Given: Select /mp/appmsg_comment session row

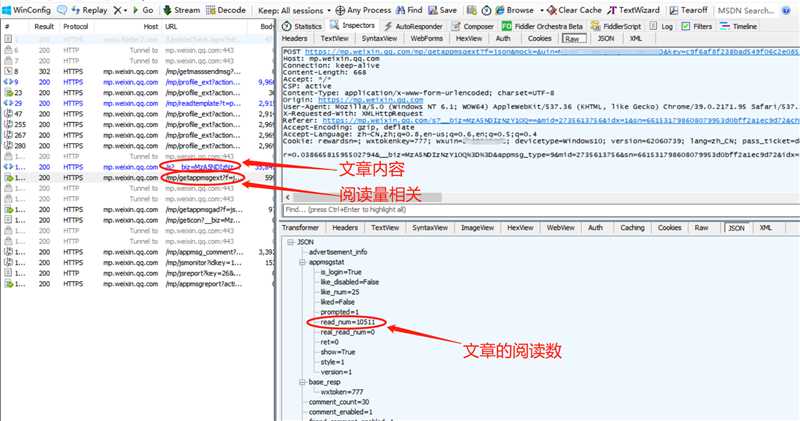Looking at the screenshot, I should (138, 252).
